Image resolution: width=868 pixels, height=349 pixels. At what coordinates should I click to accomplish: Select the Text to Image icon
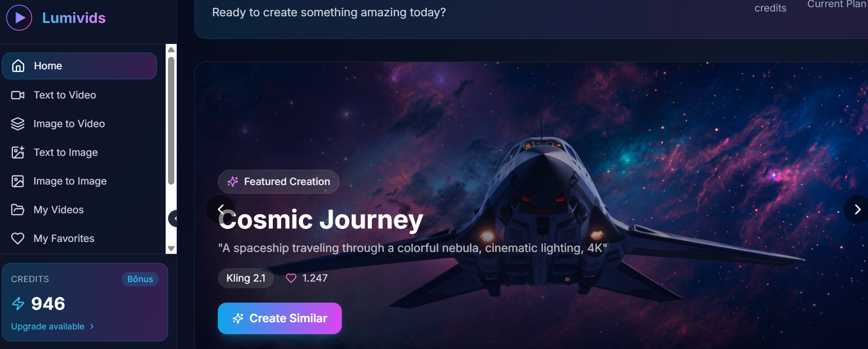point(18,153)
